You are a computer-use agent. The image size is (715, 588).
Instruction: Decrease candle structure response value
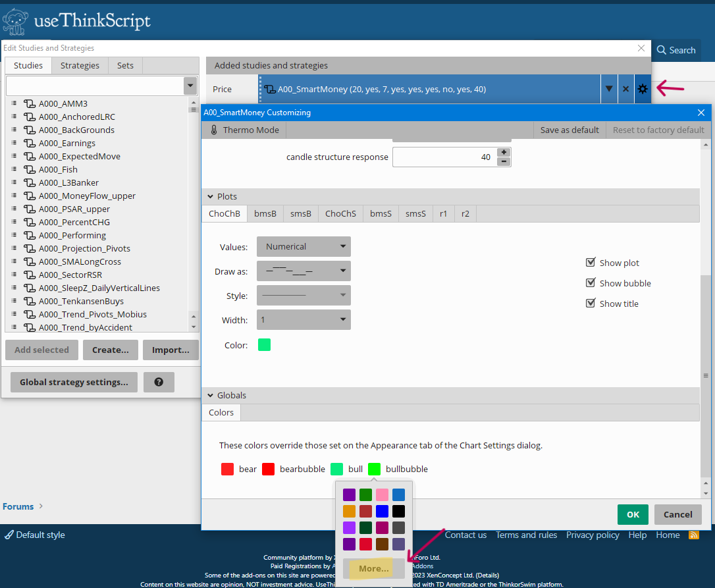click(x=504, y=161)
